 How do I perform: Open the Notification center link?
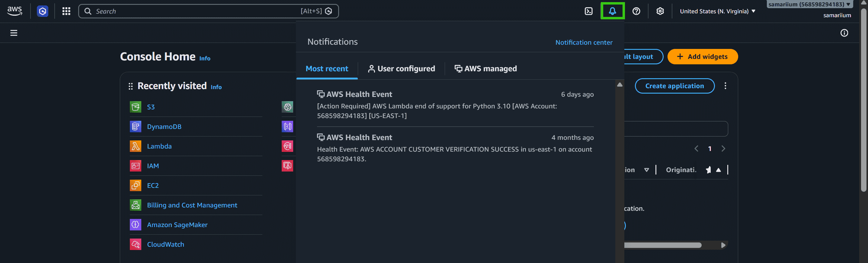point(584,42)
